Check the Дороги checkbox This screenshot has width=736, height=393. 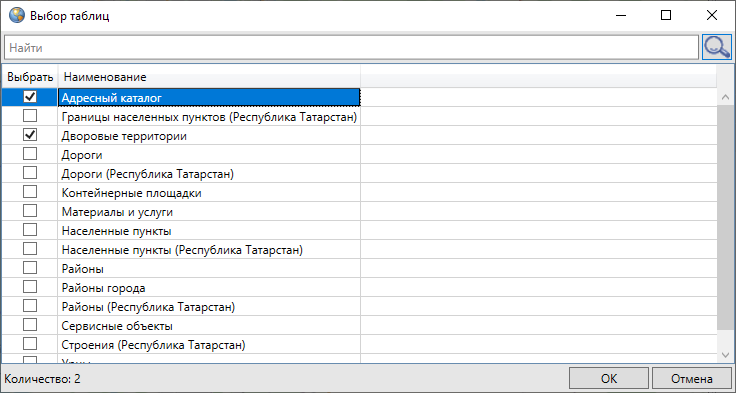[x=30, y=154]
